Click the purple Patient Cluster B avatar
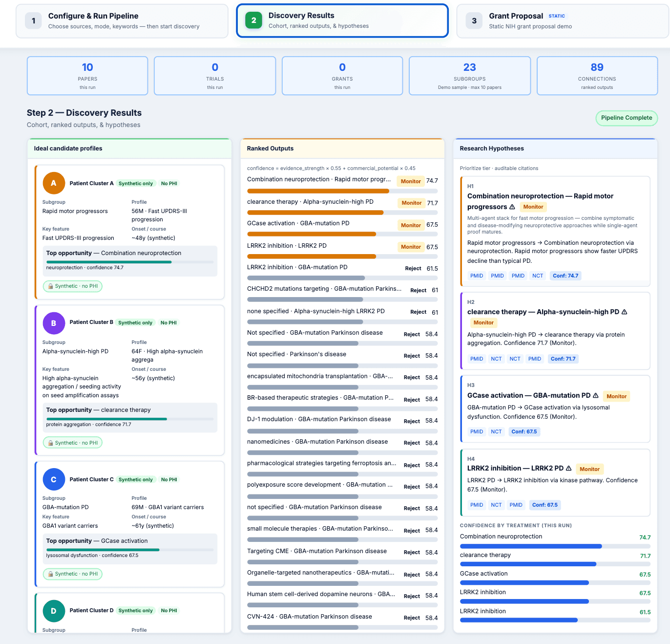 tap(54, 323)
